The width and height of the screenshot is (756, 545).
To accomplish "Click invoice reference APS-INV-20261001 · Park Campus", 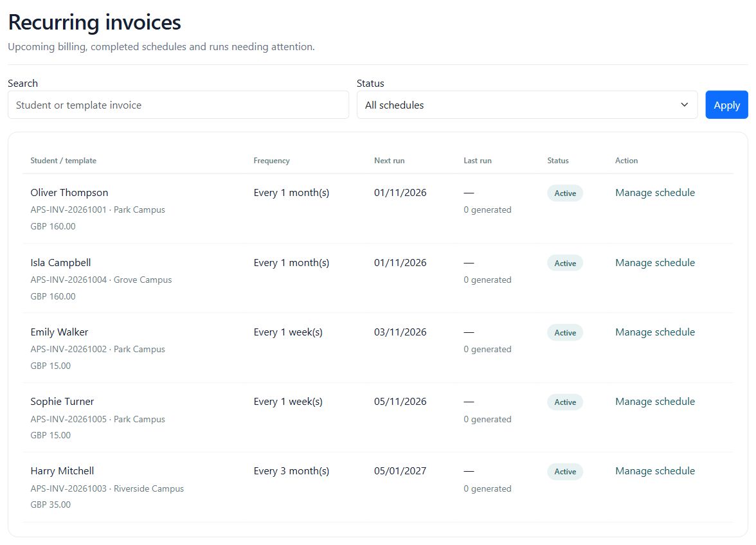I will pyautogui.click(x=98, y=210).
